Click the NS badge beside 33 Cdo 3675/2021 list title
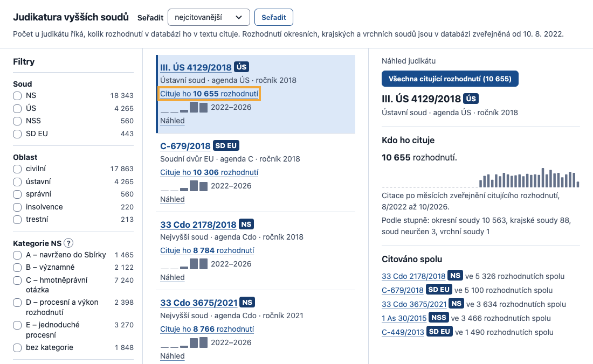 coord(247,303)
